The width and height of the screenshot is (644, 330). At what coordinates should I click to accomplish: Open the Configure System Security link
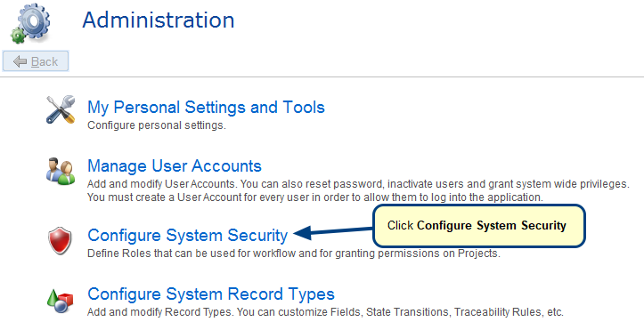188,236
